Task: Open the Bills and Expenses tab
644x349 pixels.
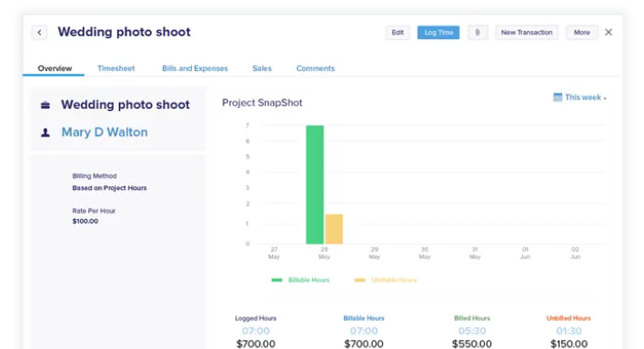Action: [195, 68]
